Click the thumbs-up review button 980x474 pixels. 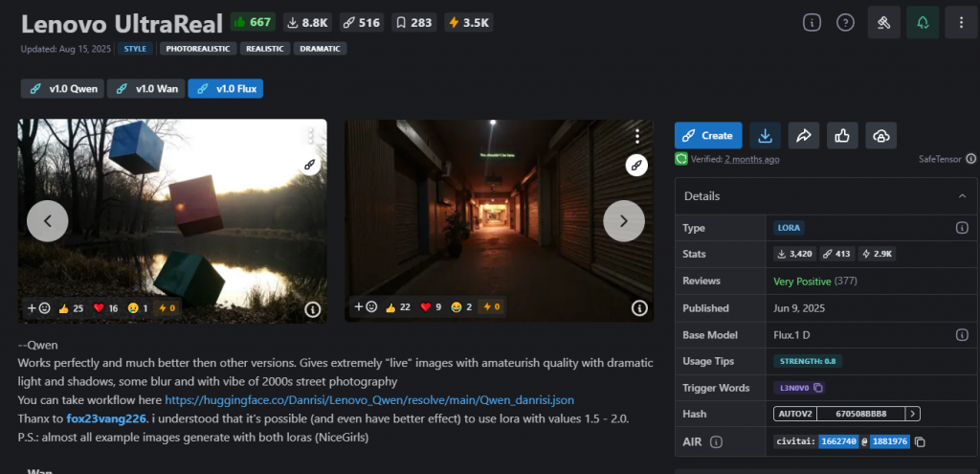(842, 136)
